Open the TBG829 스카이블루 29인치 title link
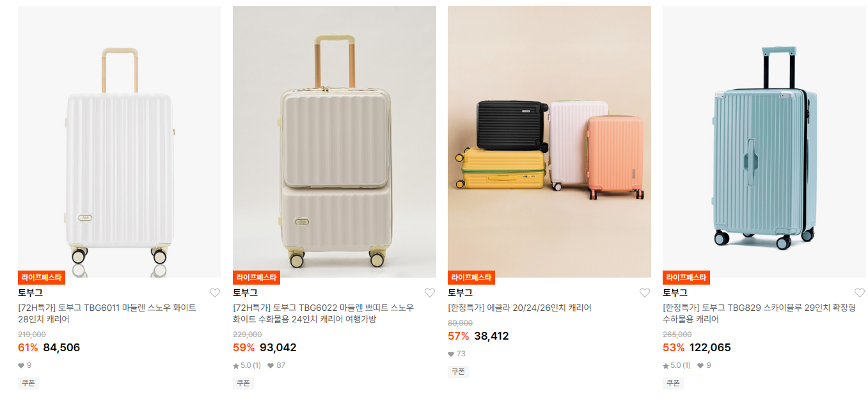 pos(759,313)
